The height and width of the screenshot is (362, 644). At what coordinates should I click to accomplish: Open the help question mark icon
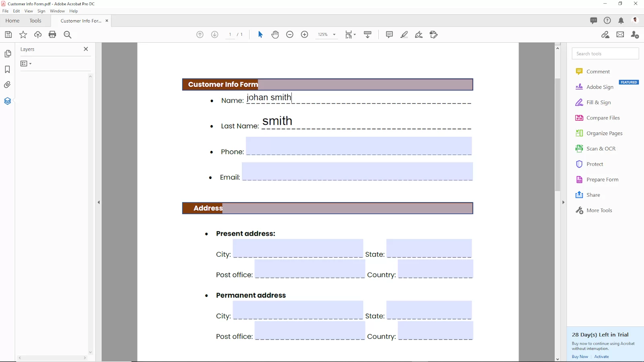tap(607, 21)
